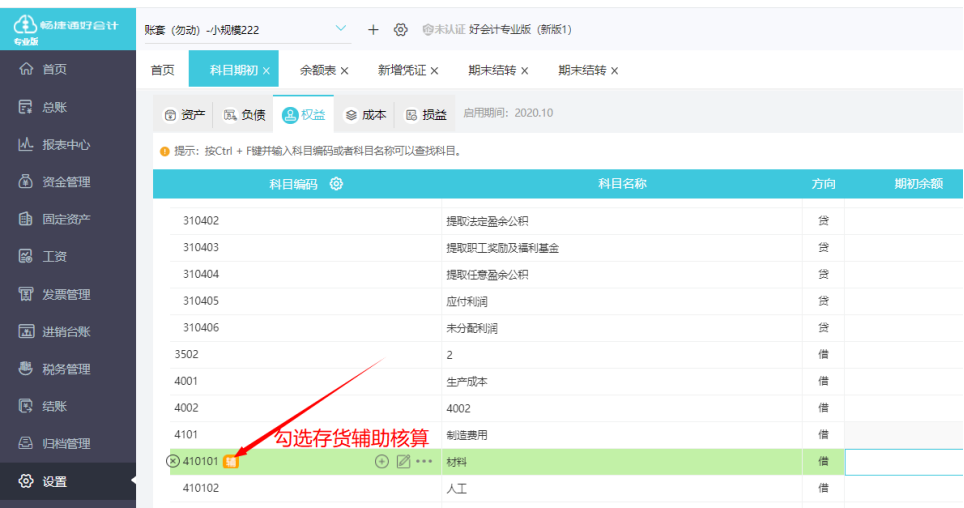
Task: Click the delete circle icon on row 410101
Action: pos(173,461)
